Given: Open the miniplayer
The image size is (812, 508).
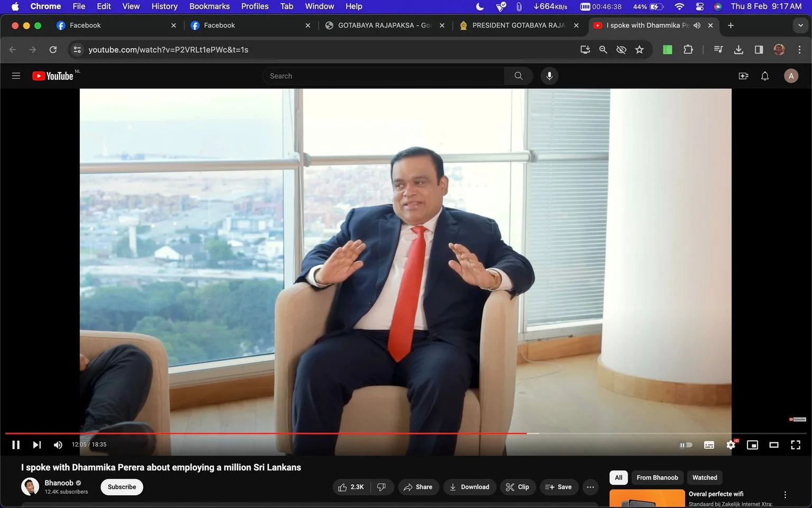Looking at the screenshot, I should tap(752, 445).
